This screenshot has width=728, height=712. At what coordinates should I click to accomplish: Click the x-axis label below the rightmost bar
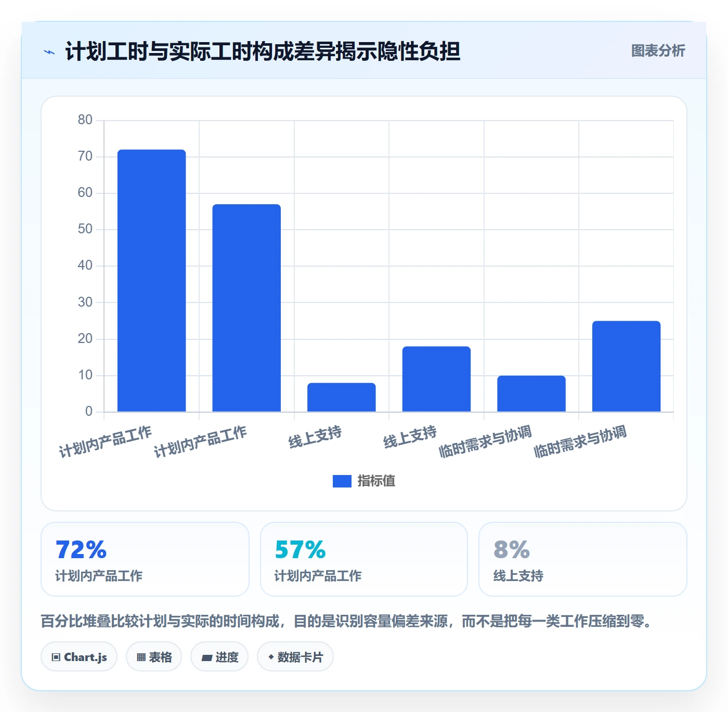[580, 442]
